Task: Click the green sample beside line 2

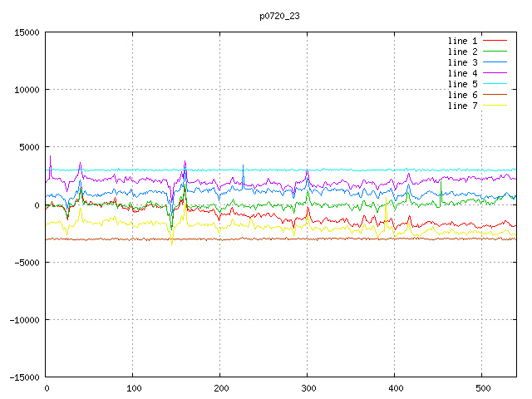Action: click(495, 52)
